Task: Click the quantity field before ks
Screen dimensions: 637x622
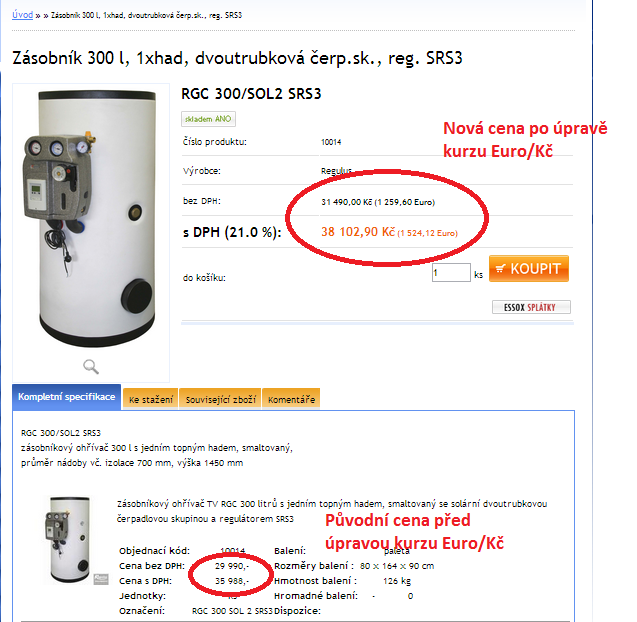Action: (451, 273)
